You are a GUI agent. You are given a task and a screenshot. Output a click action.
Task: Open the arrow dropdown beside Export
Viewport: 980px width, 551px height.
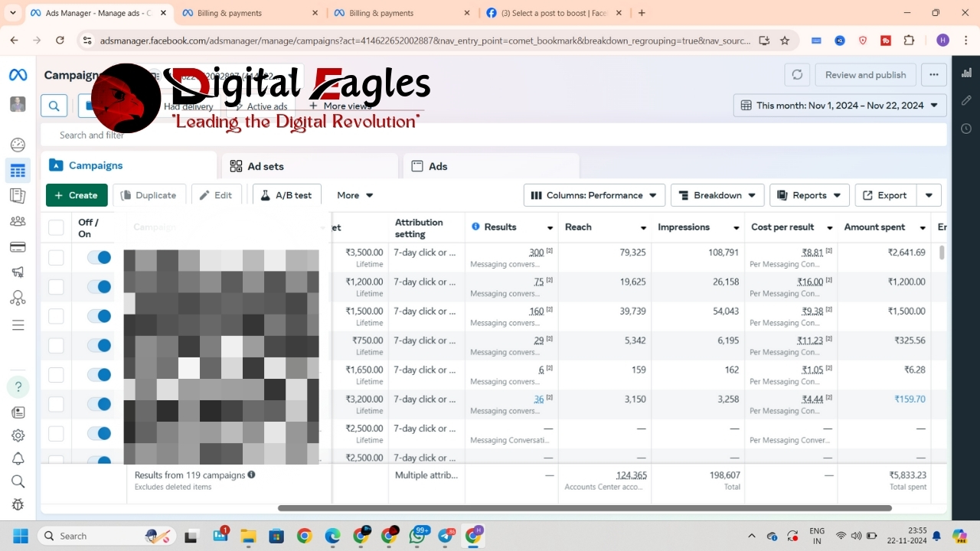(x=929, y=195)
